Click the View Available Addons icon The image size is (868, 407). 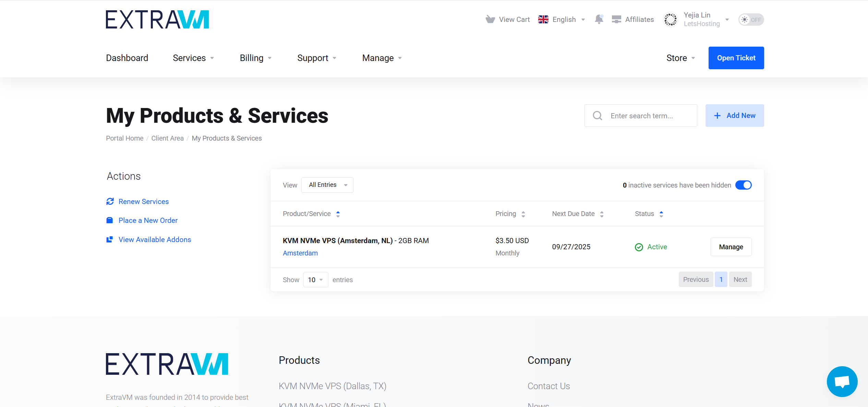110,239
